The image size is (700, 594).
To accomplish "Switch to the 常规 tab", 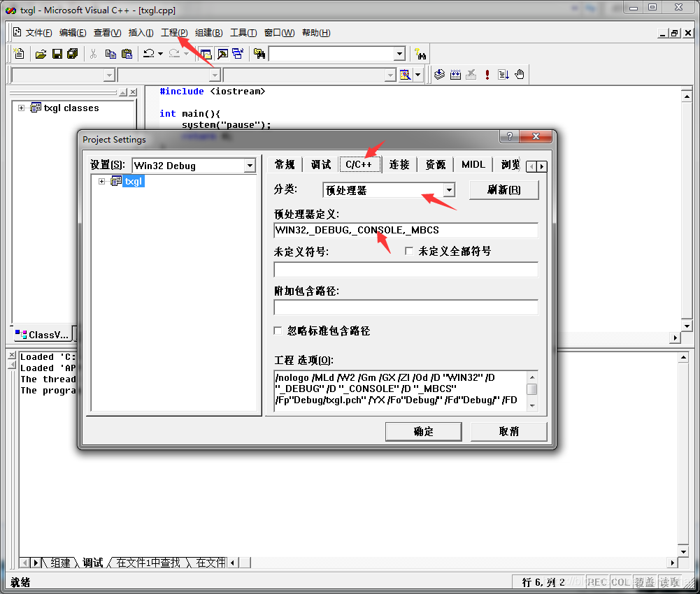I will pos(285,165).
